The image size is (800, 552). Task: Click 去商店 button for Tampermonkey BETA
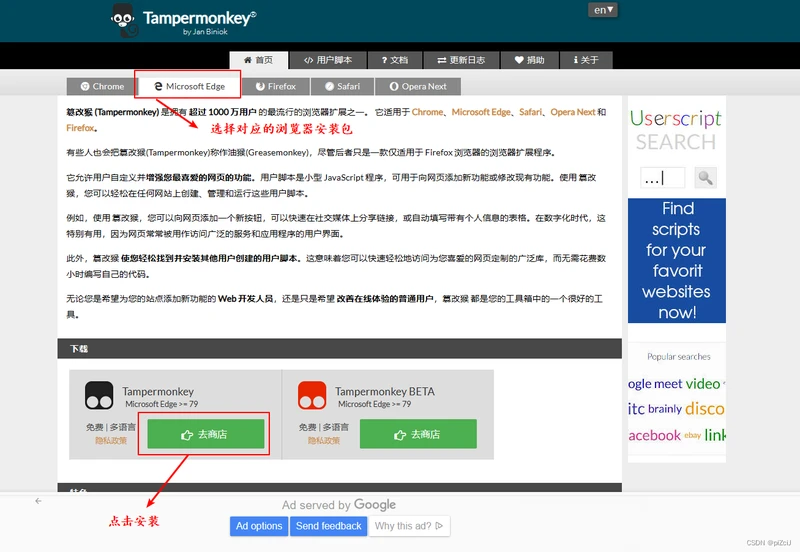point(418,434)
